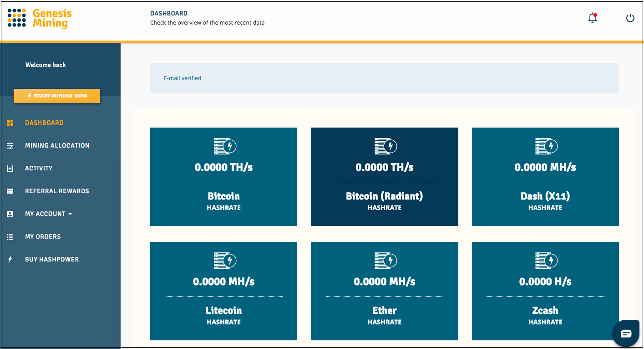Viewport: 644px width, 349px height.
Task: Click the server icon on Bitcoin (Radiant) card
Action: [385, 146]
